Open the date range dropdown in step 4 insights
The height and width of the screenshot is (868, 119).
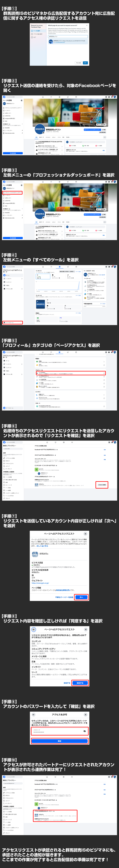click(x=67, y=271)
